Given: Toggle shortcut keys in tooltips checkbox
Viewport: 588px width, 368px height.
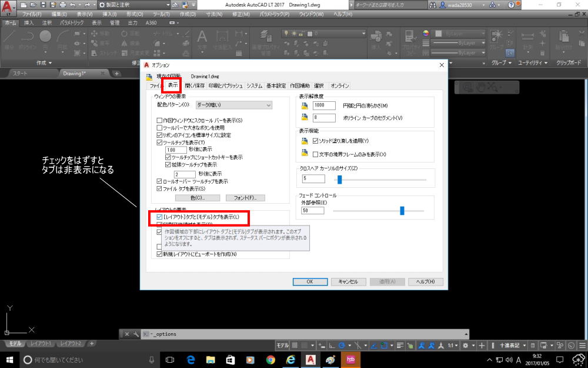Looking at the screenshot, I should click(168, 157).
